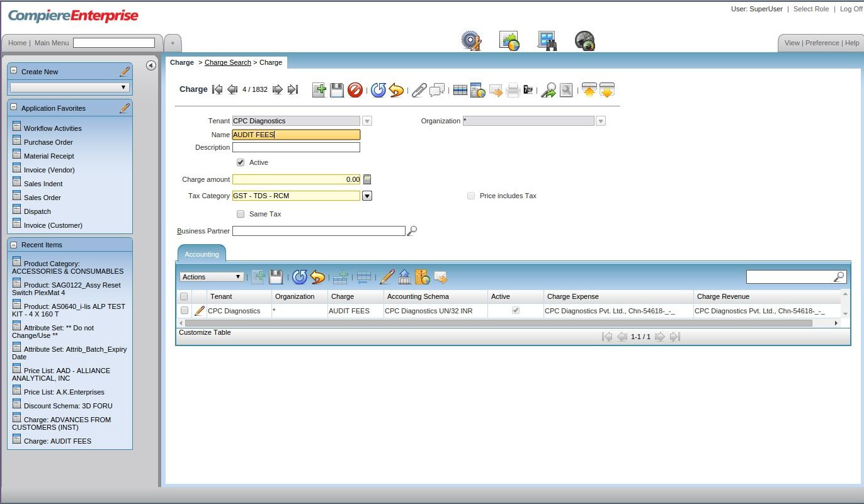Click the gear workflow icon in top header

[471, 41]
